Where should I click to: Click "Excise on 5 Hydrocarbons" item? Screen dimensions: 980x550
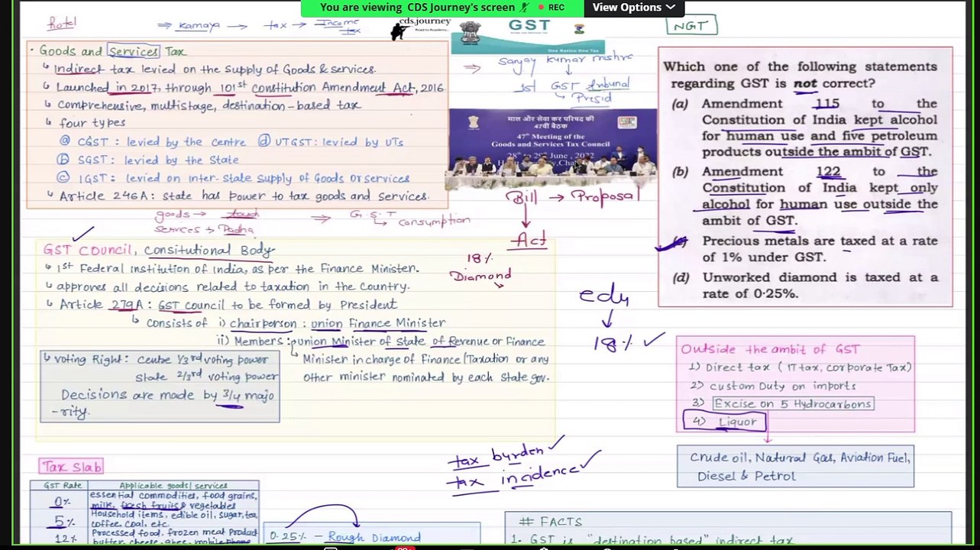point(793,403)
